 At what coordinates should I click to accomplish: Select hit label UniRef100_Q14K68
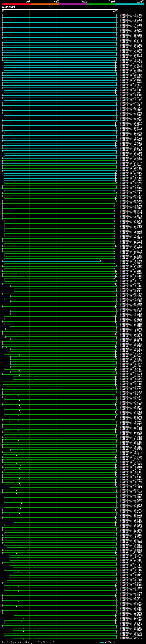tap(131, 82)
